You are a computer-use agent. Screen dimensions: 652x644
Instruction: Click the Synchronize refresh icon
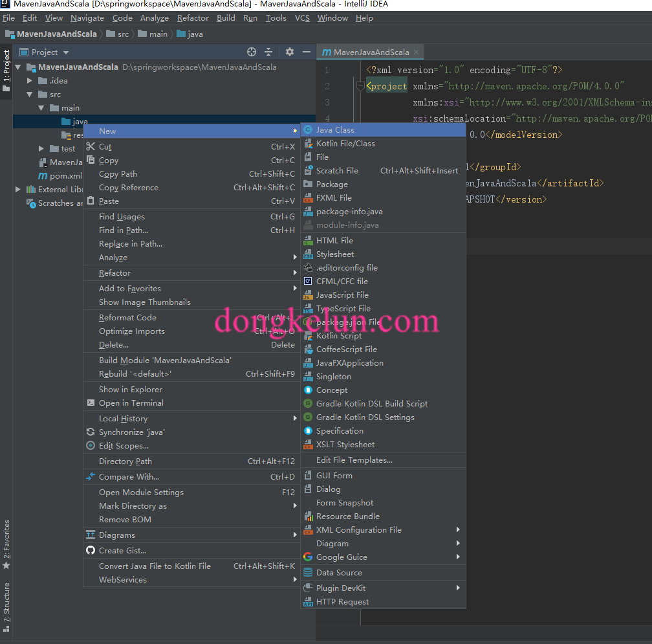point(91,432)
